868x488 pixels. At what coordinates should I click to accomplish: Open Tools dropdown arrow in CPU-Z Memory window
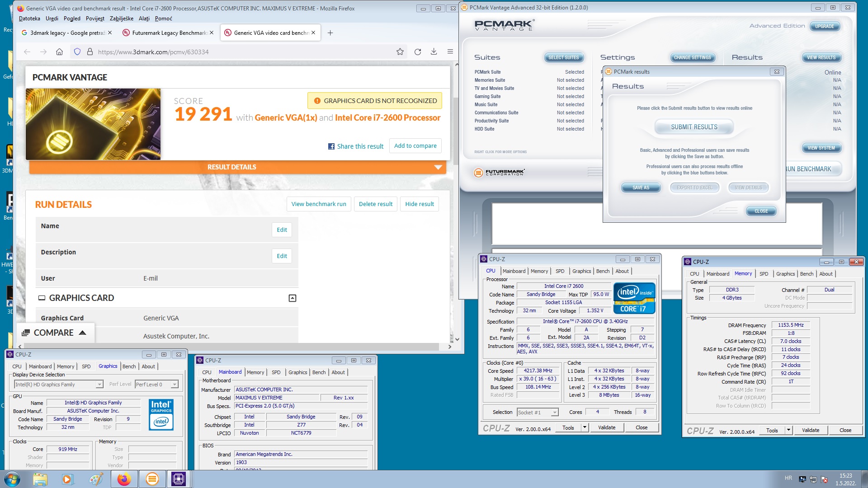pyautogui.click(x=788, y=430)
